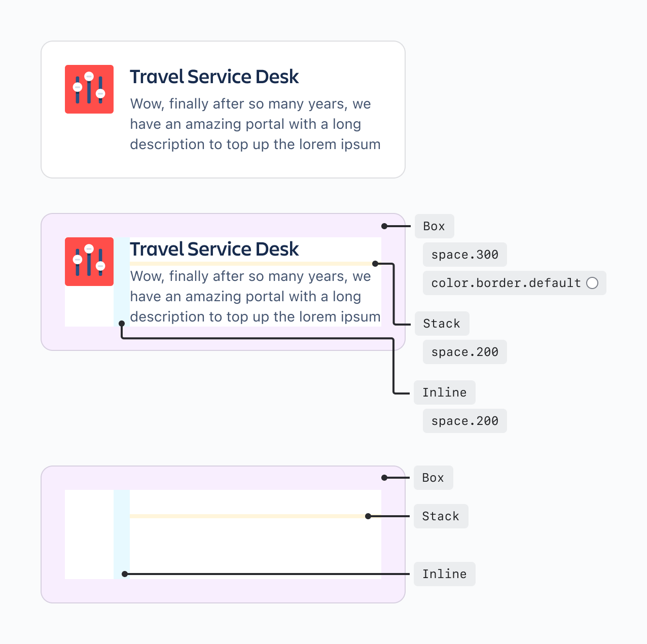This screenshot has height=644, width=647.
Task: Select the Inline label beside the bottom wireframe card
Action: (x=444, y=574)
